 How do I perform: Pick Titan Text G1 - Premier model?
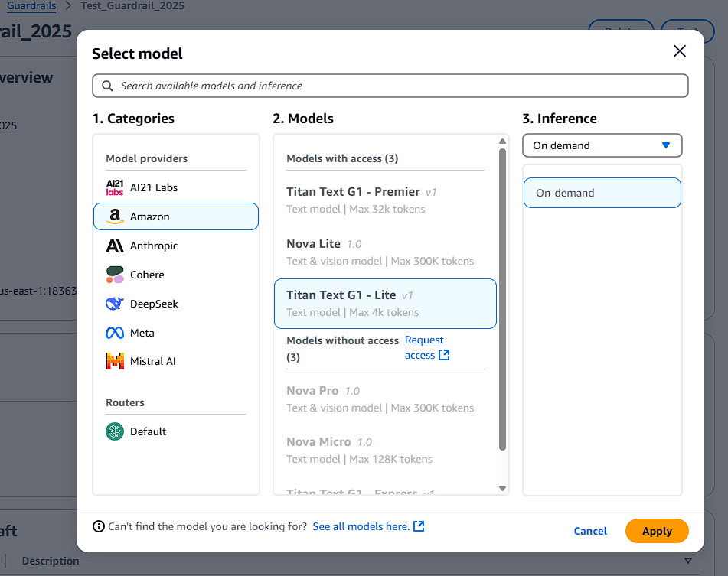(x=385, y=200)
